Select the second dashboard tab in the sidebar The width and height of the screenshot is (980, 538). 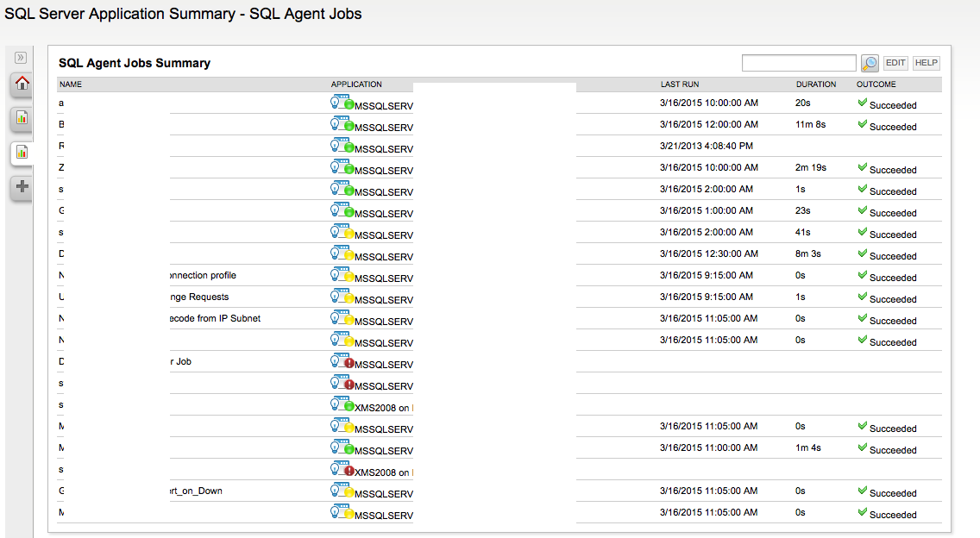tap(20, 153)
